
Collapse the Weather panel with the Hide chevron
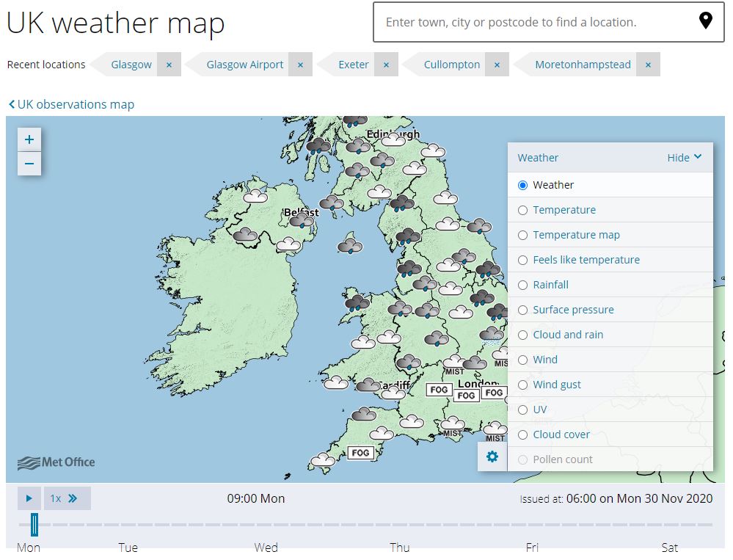tap(683, 157)
